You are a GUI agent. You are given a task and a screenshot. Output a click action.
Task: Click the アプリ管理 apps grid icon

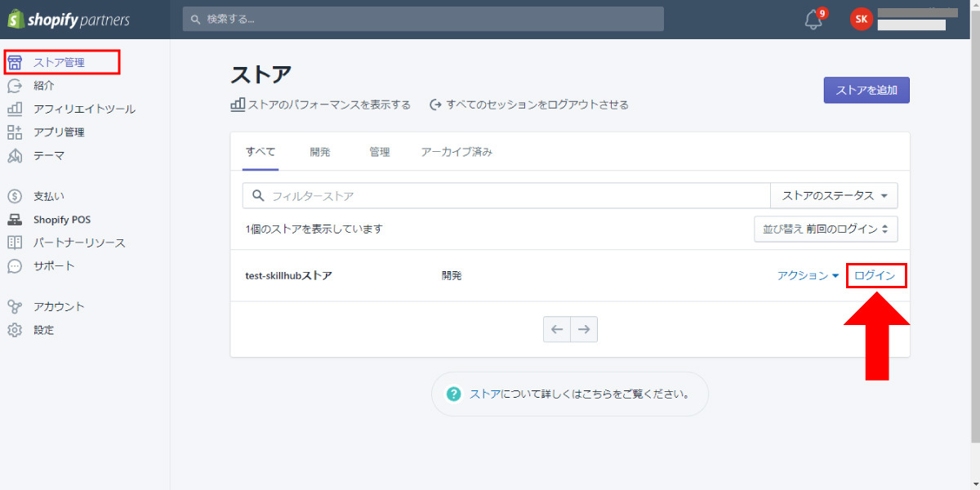click(x=15, y=132)
